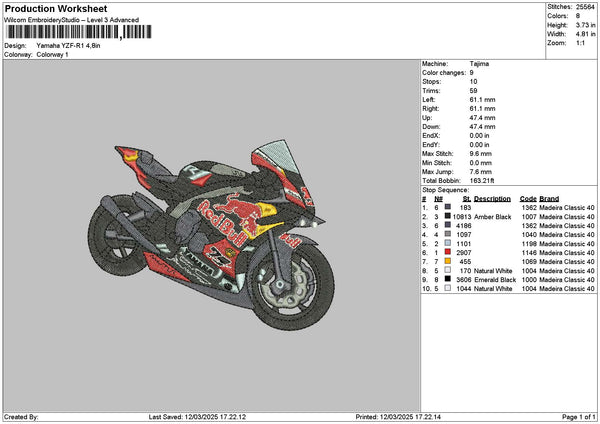Select the yellow swatch in stop row 7

pyautogui.click(x=448, y=261)
